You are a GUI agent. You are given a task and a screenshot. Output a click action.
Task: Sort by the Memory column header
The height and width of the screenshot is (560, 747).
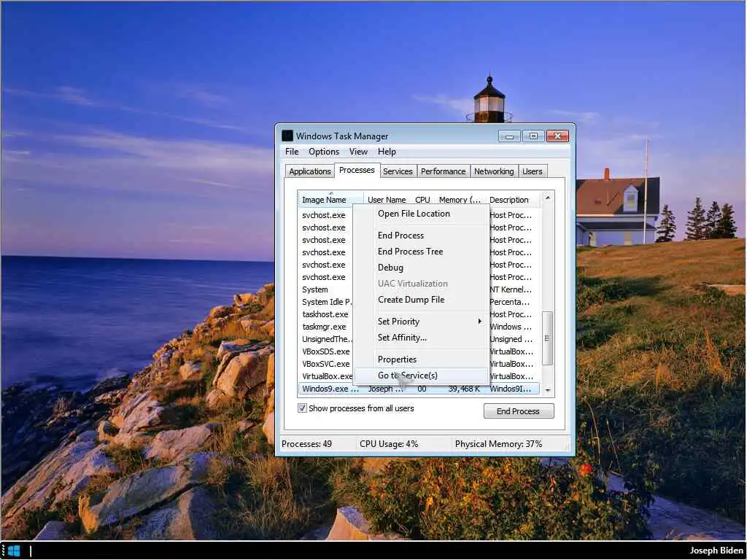460,200
